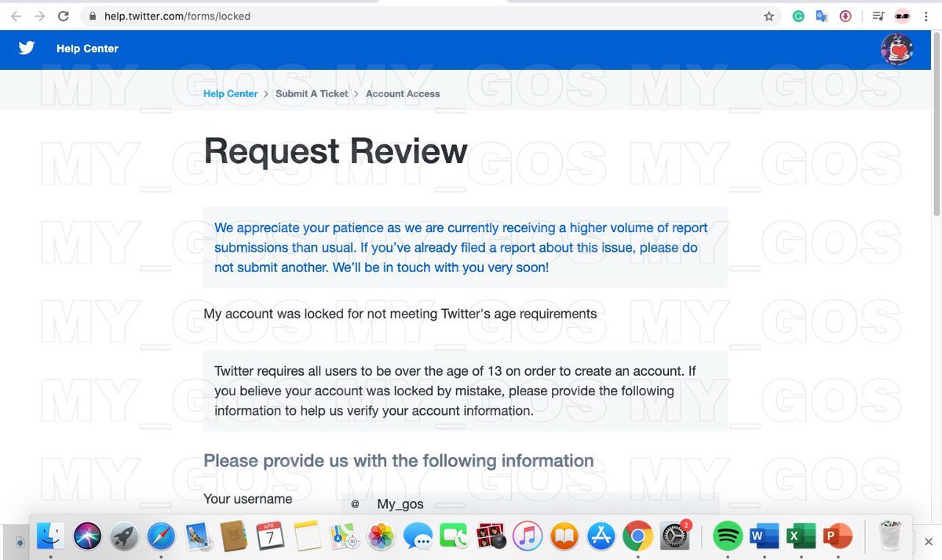This screenshot has height=560, width=942.
Task: Go forward with the browser forward arrow
Action: pyautogui.click(x=40, y=16)
